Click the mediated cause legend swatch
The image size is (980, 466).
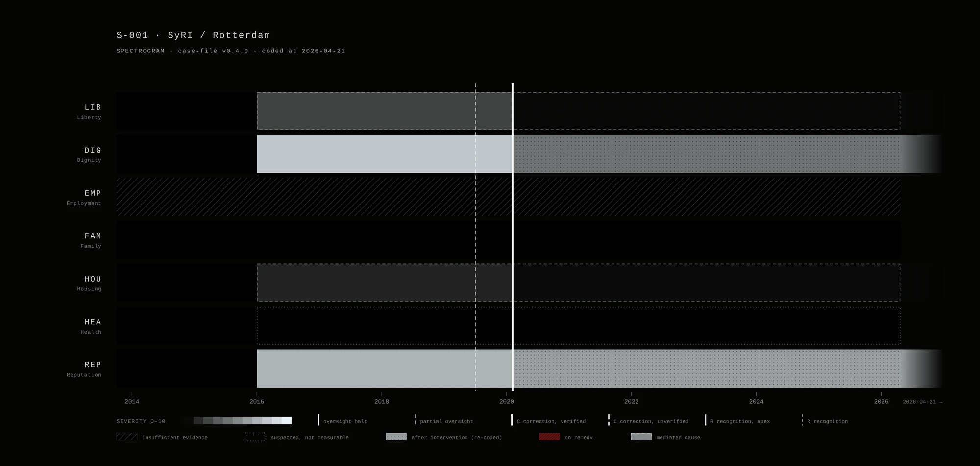[x=641, y=437]
